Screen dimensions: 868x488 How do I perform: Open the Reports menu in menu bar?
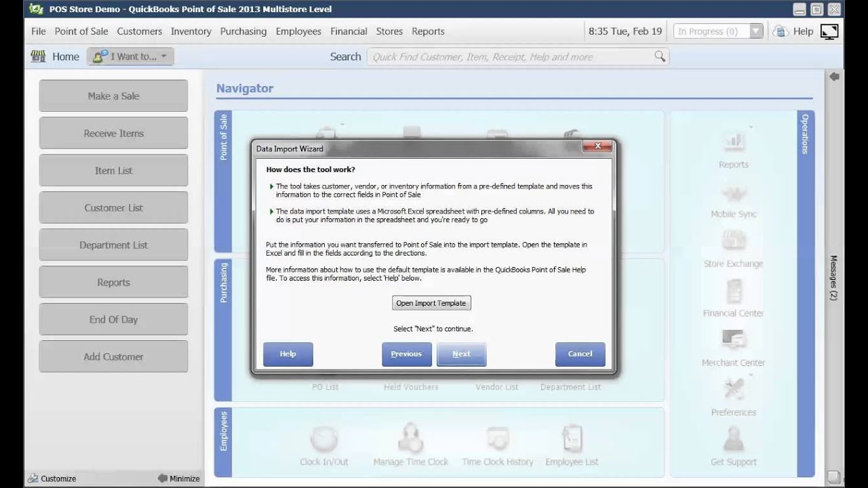[x=428, y=31]
